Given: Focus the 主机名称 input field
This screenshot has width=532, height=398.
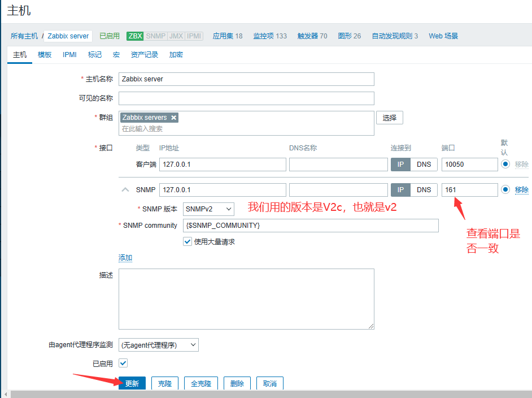Looking at the screenshot, I should tap(246, 79).
